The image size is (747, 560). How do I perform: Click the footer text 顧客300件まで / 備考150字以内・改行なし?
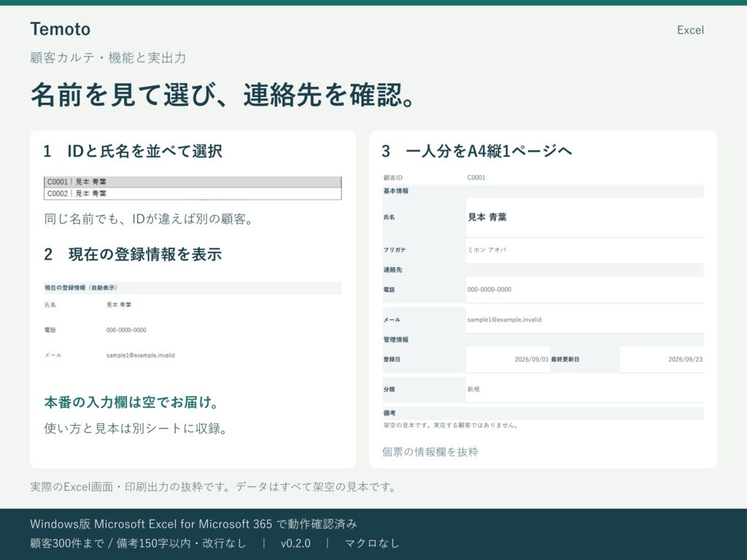point(138,543)
